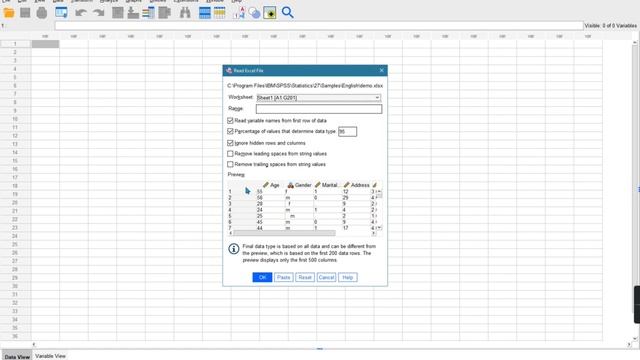Switch to the Variable View tab

[x=50, y=356]
